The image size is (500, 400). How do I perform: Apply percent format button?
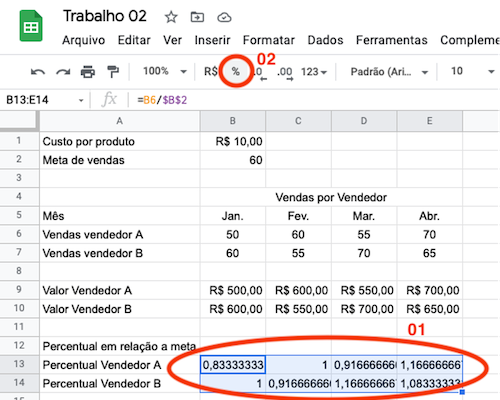click(235, 71)
